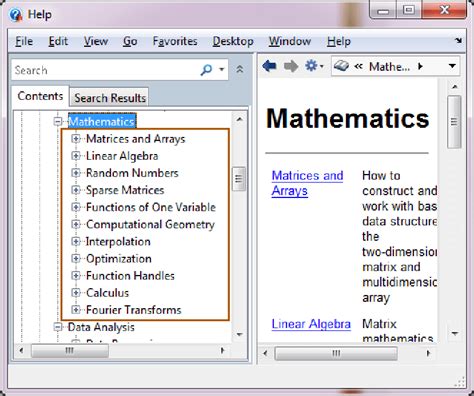Go forward with the gray right arrow
Image resolution: width=474 pixels, height=396 pixels.
click(x=291, y=66)
